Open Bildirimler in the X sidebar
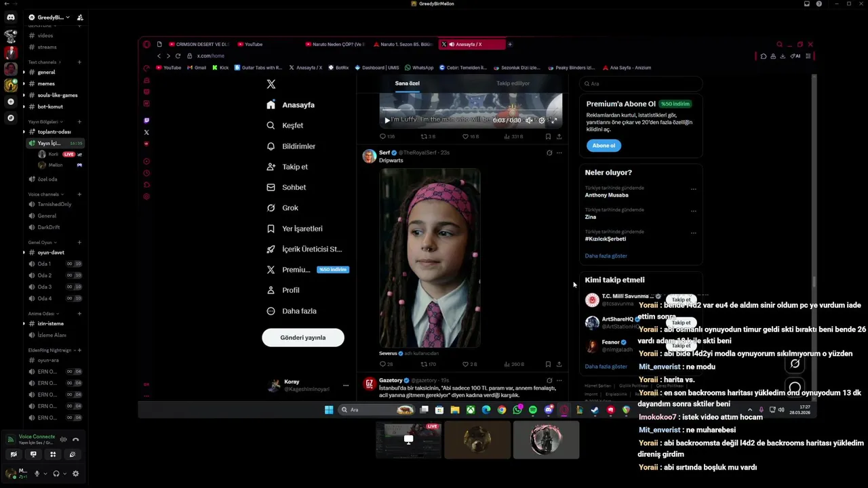The image size is (868, 488). point(291,146)
